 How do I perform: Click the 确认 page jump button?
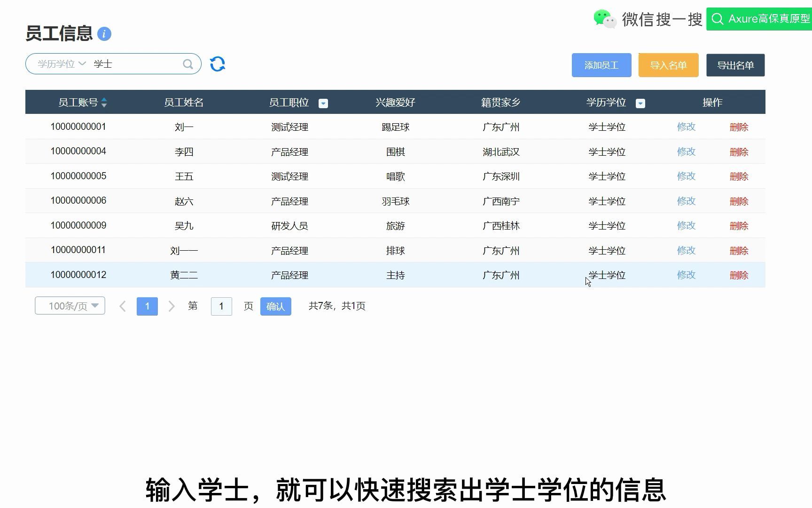point(276,306)
